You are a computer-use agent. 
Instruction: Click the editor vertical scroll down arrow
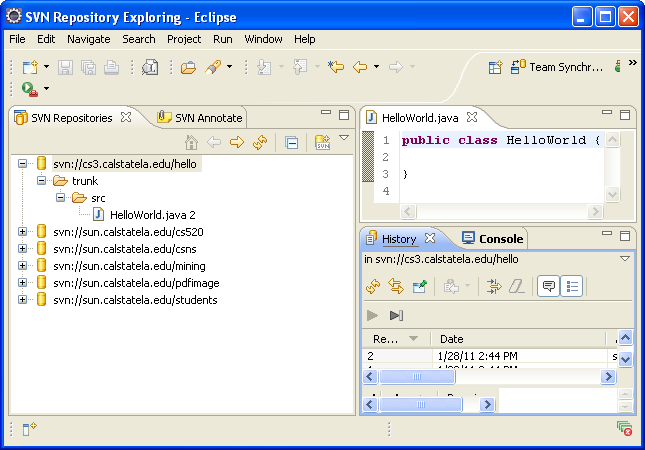click(612, 194)
